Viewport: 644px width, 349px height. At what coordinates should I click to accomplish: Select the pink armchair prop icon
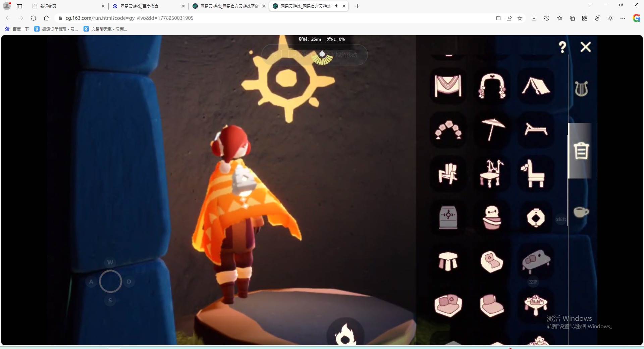point(492,305)
